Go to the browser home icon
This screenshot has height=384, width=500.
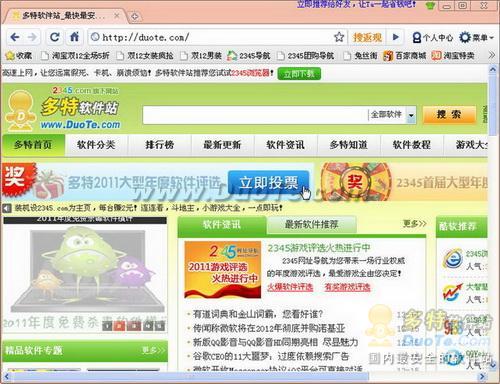(74, 37)
